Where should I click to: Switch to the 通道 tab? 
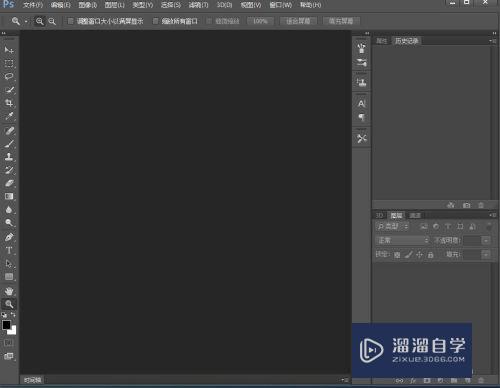[415, 215]
